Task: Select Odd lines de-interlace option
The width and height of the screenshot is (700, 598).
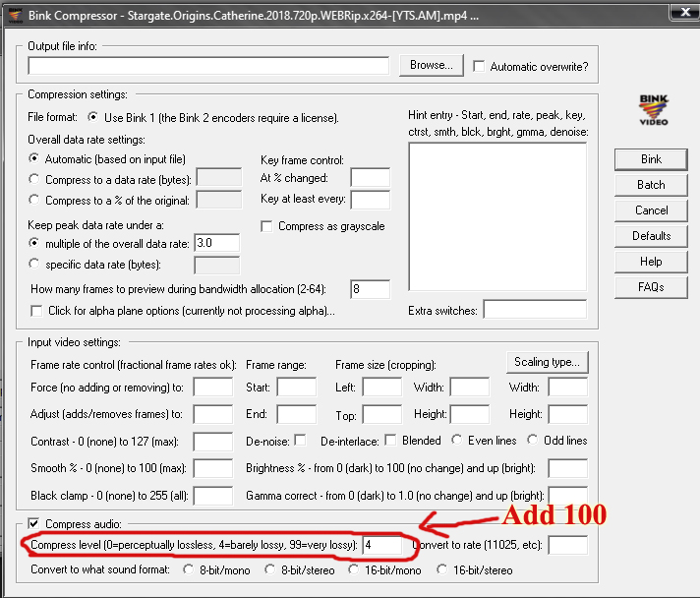Action: click(532, 440)
